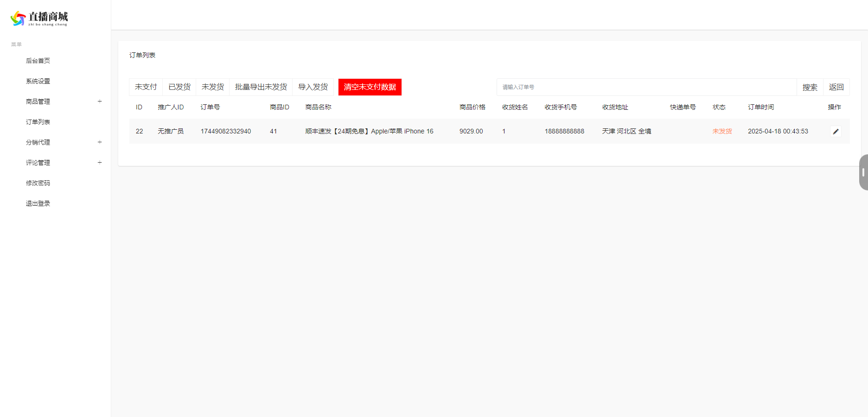Image resolution: width=868 pixels, height=417 pixels.
Task: Show 已发货 orders
Action: (179, 87)
